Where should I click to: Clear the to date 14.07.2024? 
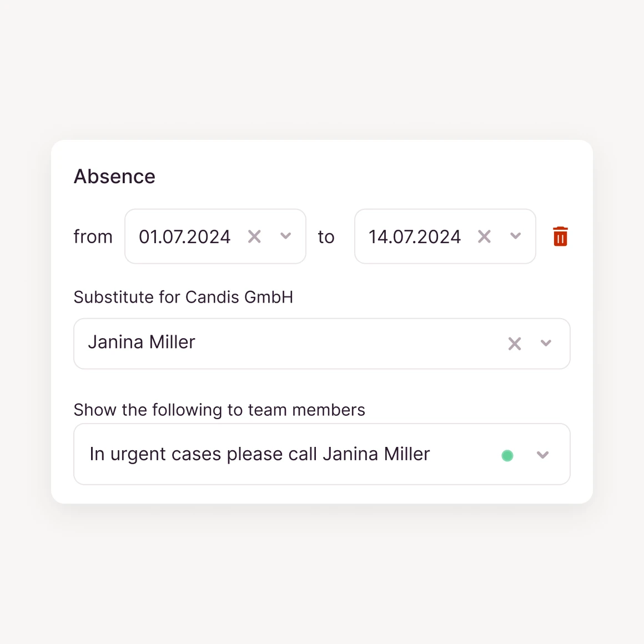point(484,237)
